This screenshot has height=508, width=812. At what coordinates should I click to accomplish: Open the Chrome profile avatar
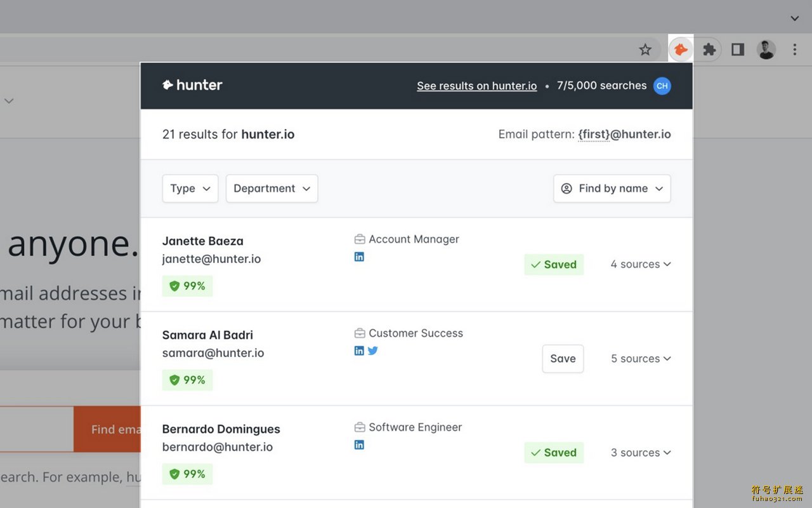click(766, 50)
